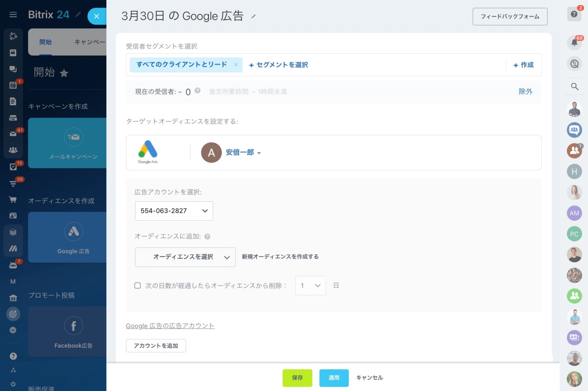Show the オーディエンスに追加 help icon
588x391 pixels.
[x=207, y=237]
